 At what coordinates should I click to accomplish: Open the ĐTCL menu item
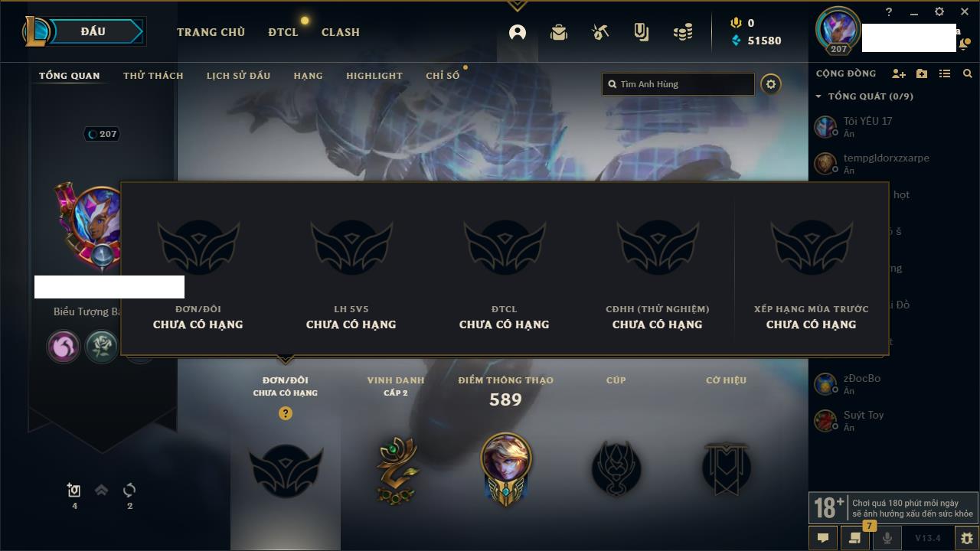[283, 32]
